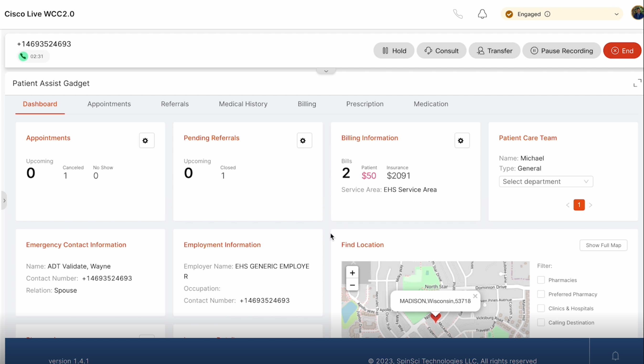Click the phone handset icon in header

click(458, 14)
